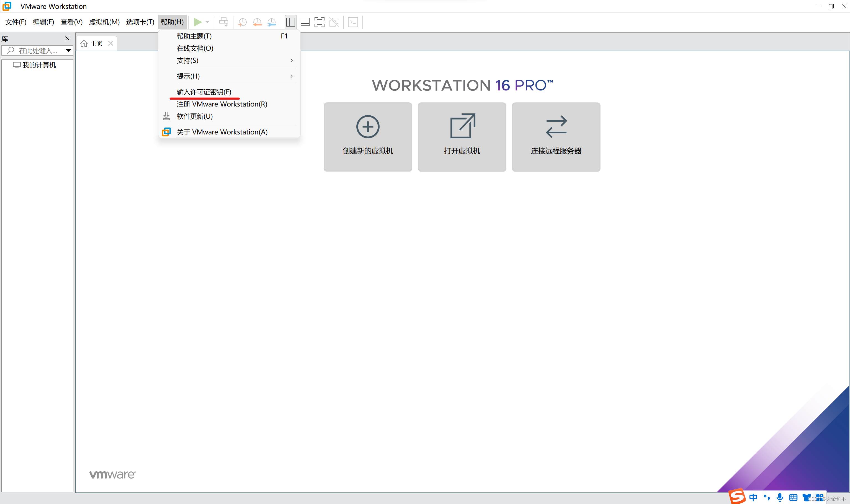850x504 pixels.
Task: Close the 库 library panel
Action: coord(67,38)
